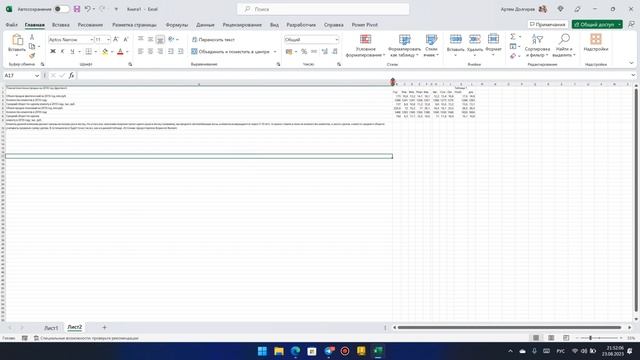Open the font size dropdown

[108, 40]
